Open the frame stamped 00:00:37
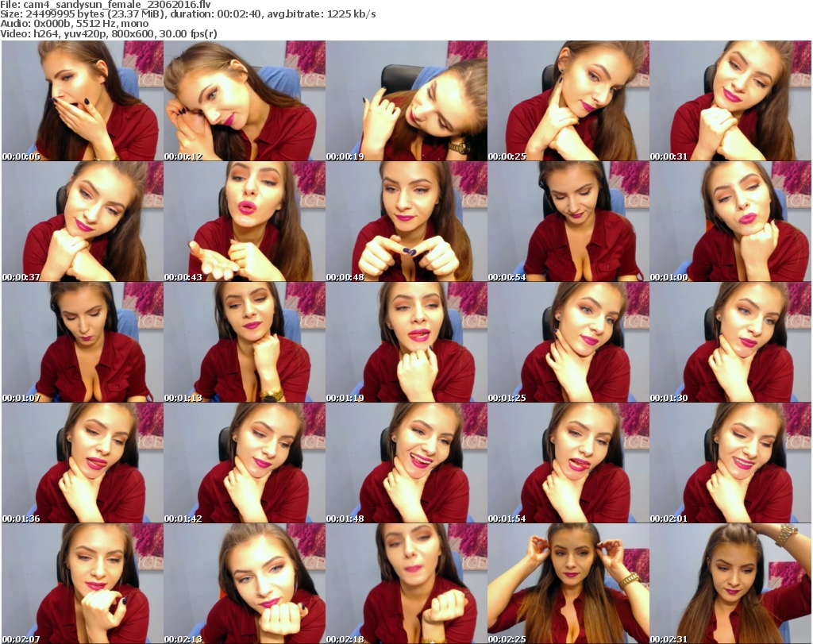 [83, 222]
